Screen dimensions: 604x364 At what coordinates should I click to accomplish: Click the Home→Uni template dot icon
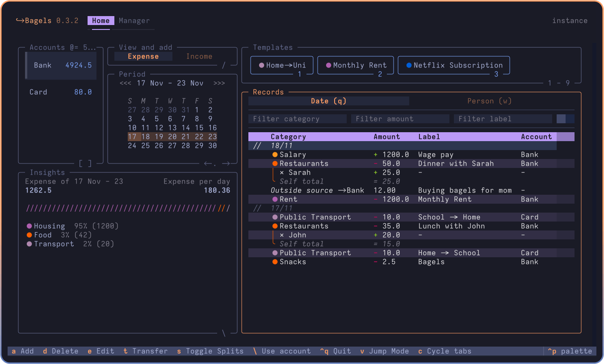[x=262, y=65]
